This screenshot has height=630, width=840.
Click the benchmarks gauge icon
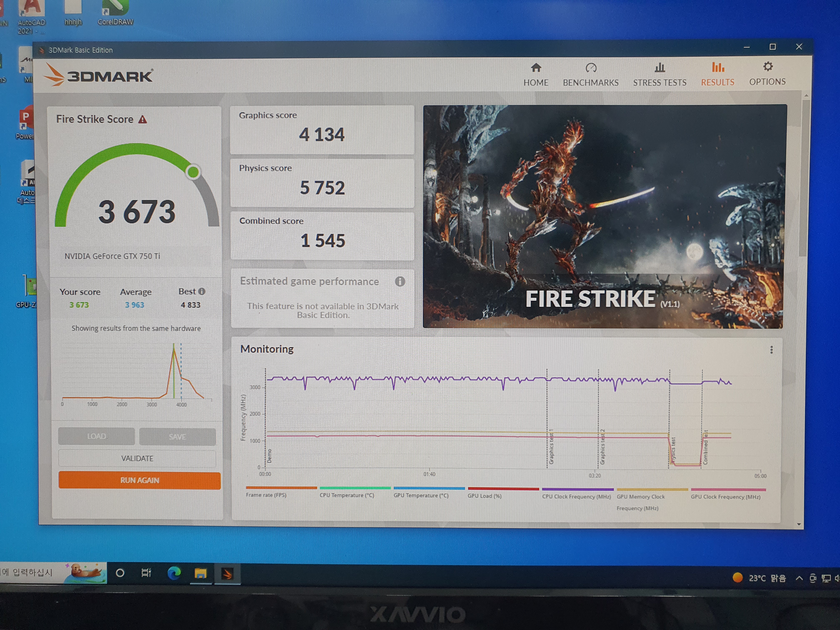591,67
